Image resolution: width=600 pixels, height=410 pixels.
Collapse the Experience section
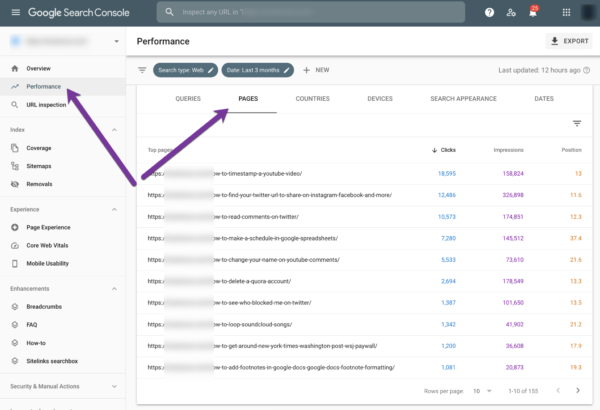click(x=114, y=209)
